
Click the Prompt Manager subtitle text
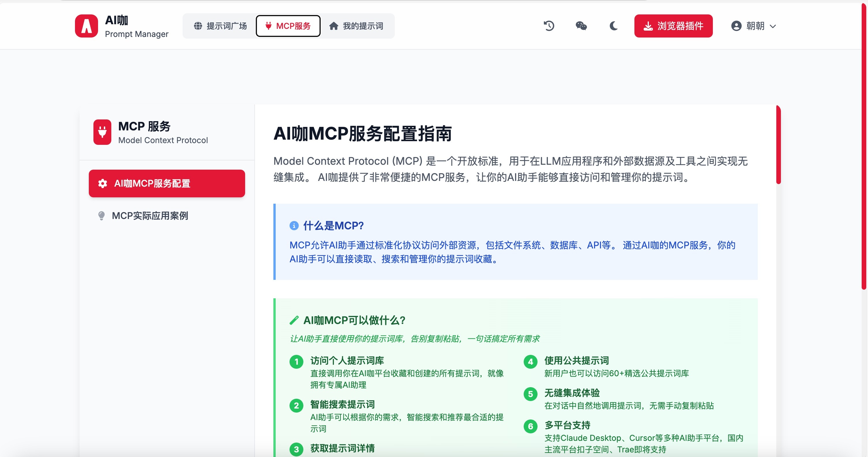pyautogui.click(x=136, y=34)
